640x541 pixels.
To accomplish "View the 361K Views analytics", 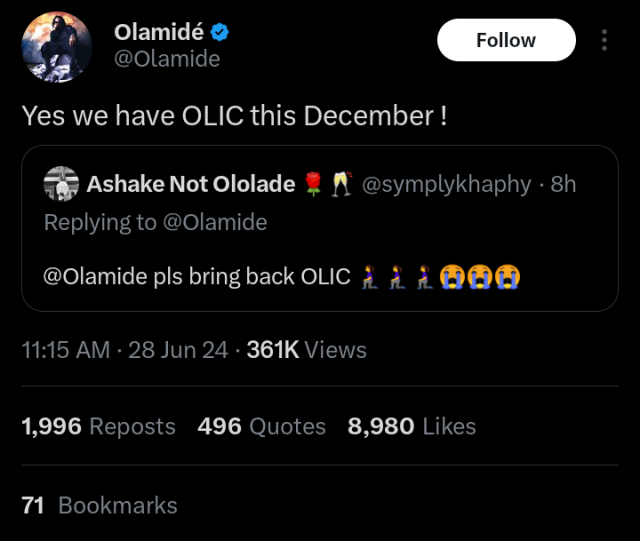I will (x=306, y=350).
